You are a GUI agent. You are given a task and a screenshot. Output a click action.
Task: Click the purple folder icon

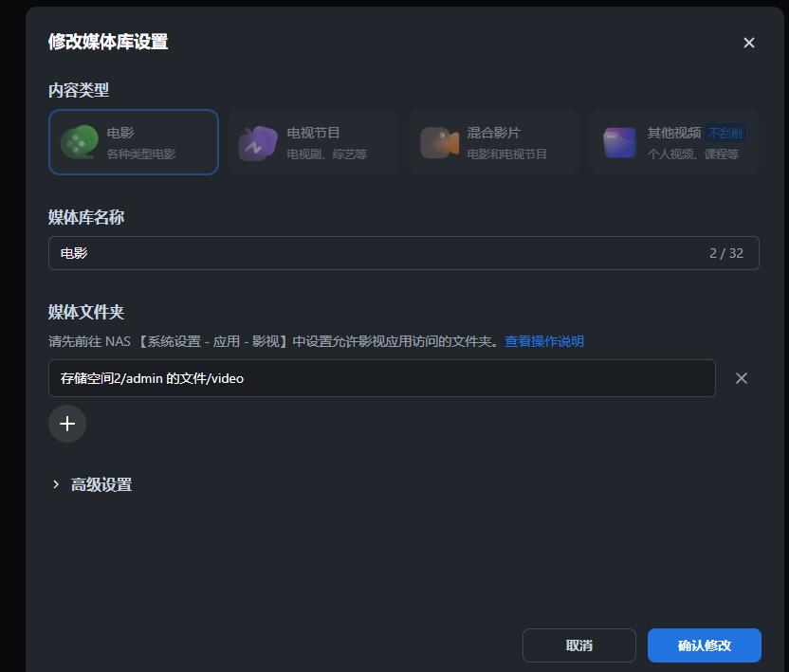click(x=619, y=143)
